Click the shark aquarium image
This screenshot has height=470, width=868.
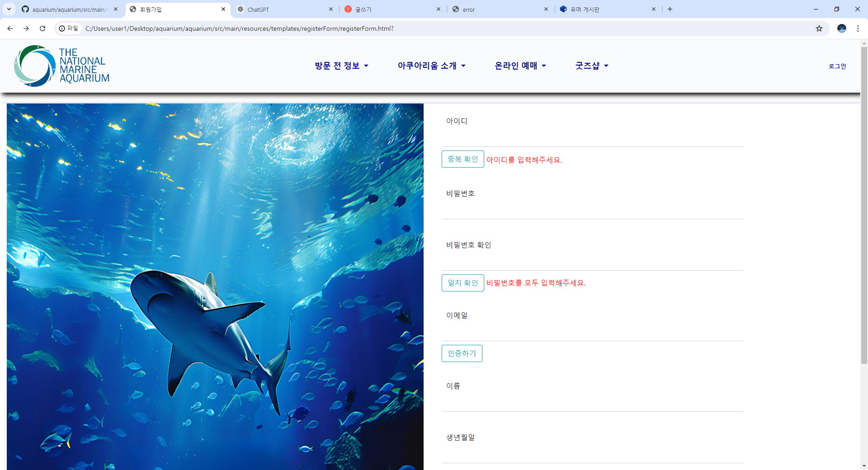215,287
